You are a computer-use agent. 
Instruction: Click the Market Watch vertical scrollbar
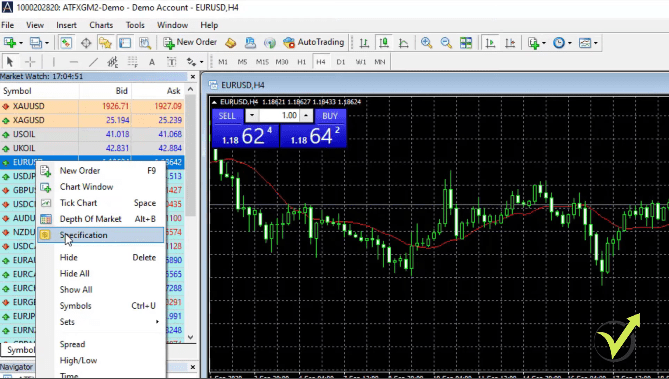tap(191, 213)
